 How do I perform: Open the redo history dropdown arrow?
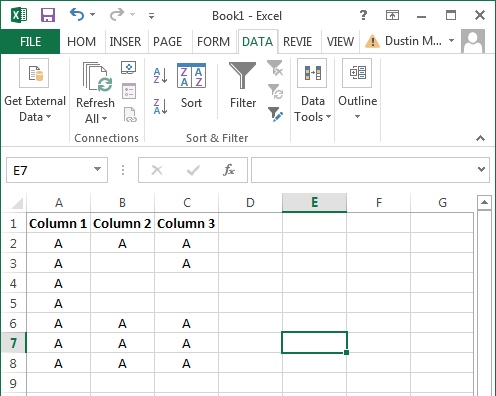tap(132, 15)
